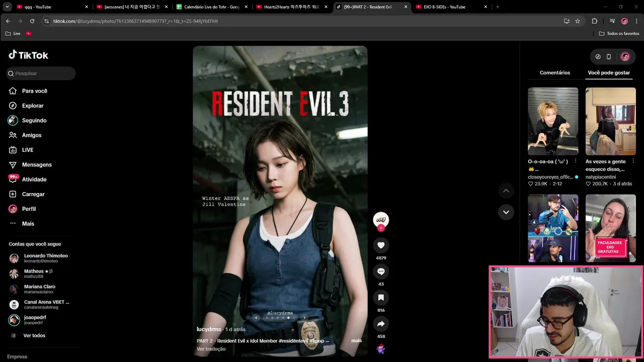Show next photo in carousel
The image size is (644, 362).
pos(304,318)
